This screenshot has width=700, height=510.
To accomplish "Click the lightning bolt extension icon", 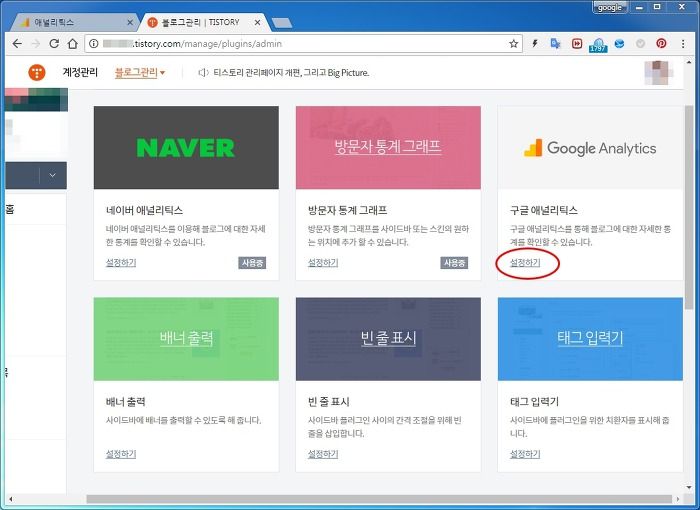I will pos(534,43).
